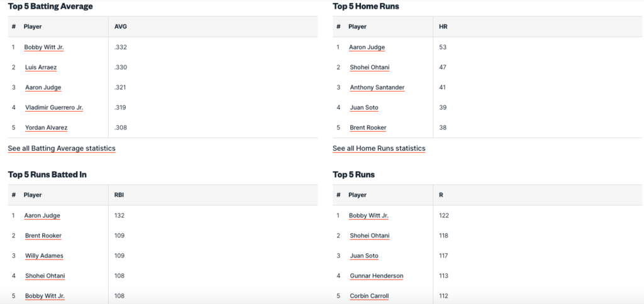Click the R column header in Runs table
This screenshot has width=644, height=304.
point(441,195)
